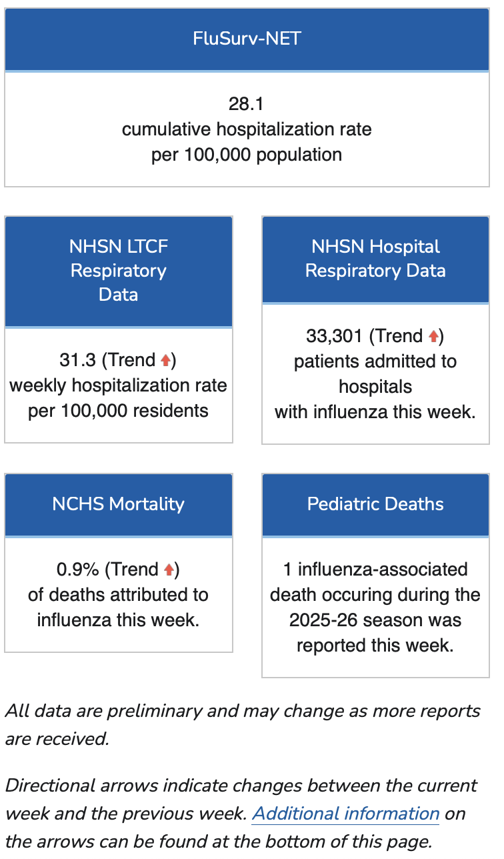
Task: Select the NCHS Mortality card header
Action: tap(119, 504)
